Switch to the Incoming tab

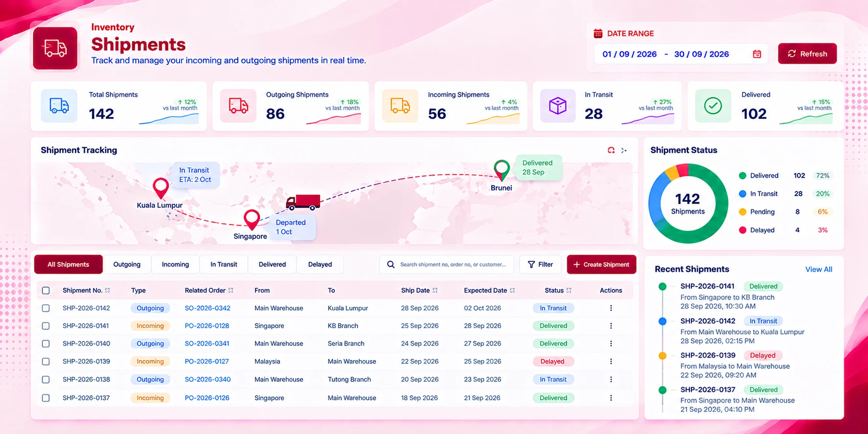[x=175, y=264]
